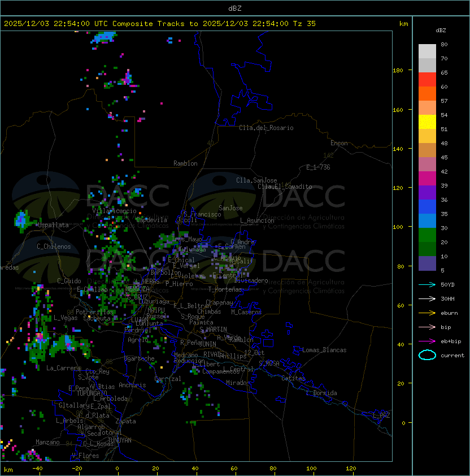Screen dimensions: 470x476
Task: Click the Manzano map label
Action: [47, 442]
